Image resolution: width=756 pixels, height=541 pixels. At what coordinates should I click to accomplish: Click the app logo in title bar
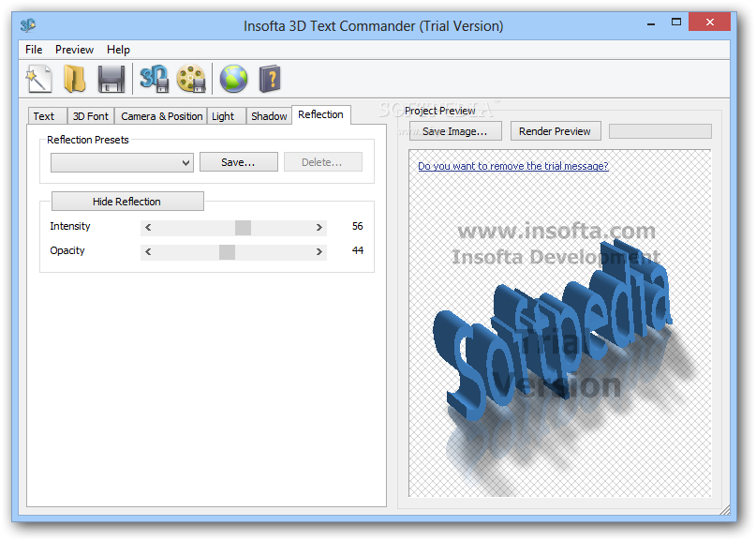[x=28, y=25]
